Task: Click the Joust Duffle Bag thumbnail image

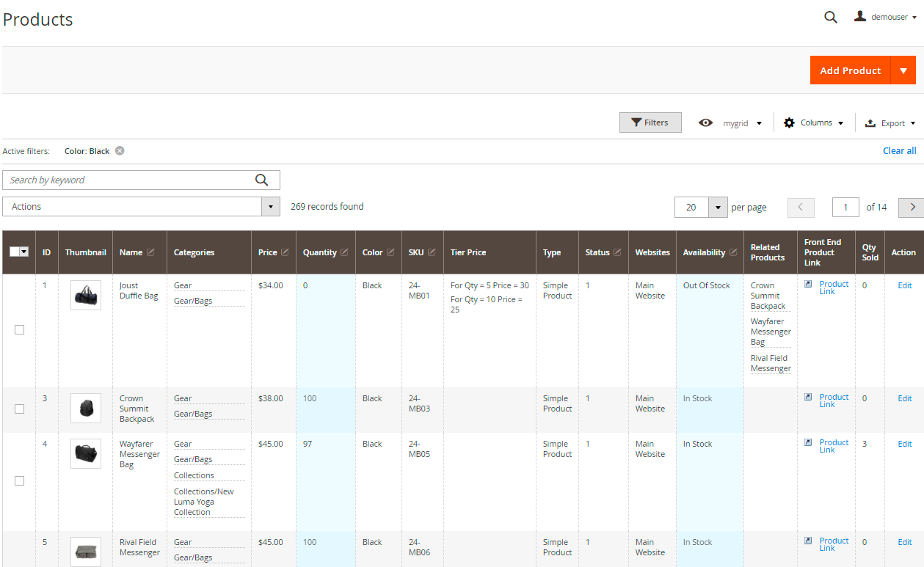Action: tap(86, 296)
